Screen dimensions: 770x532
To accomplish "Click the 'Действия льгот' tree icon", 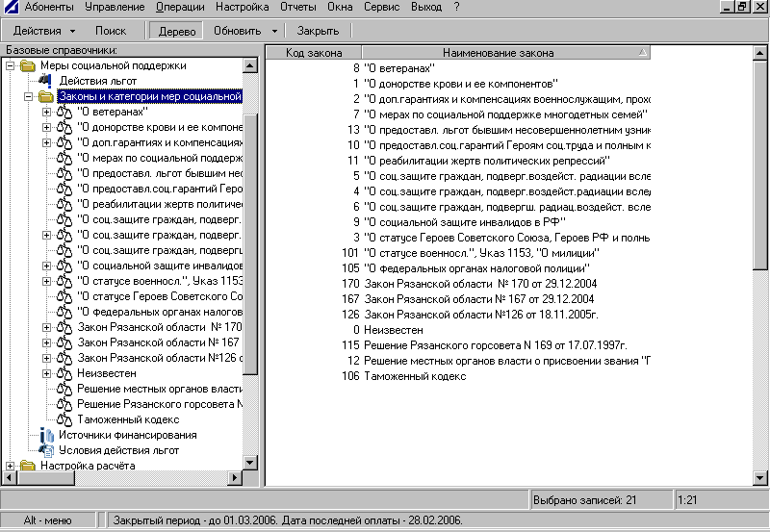I will tap(46, 81).
